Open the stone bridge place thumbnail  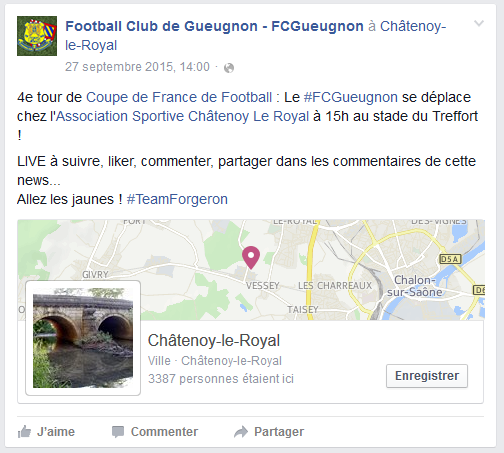(83, 338)
